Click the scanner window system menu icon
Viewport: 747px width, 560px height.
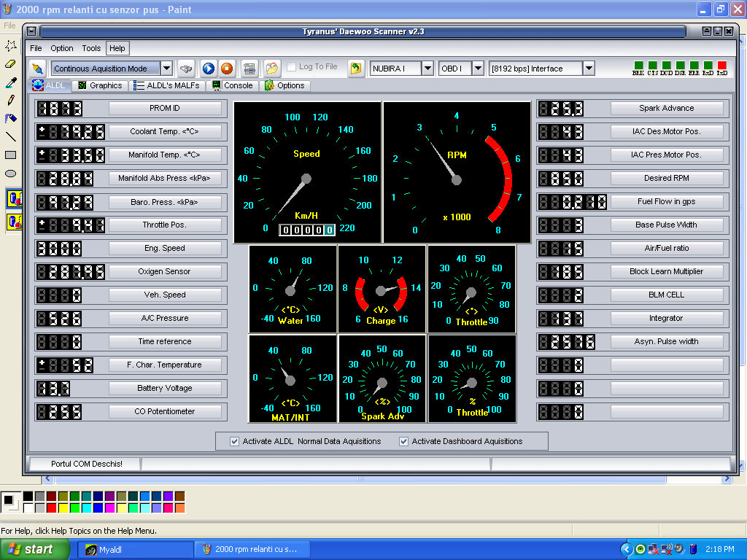click(x=31, y=31)
